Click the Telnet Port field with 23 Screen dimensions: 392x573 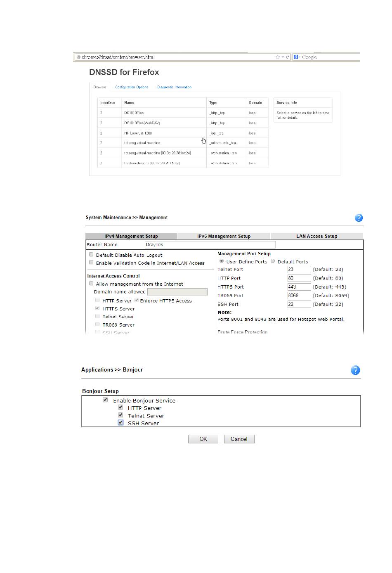299,269
